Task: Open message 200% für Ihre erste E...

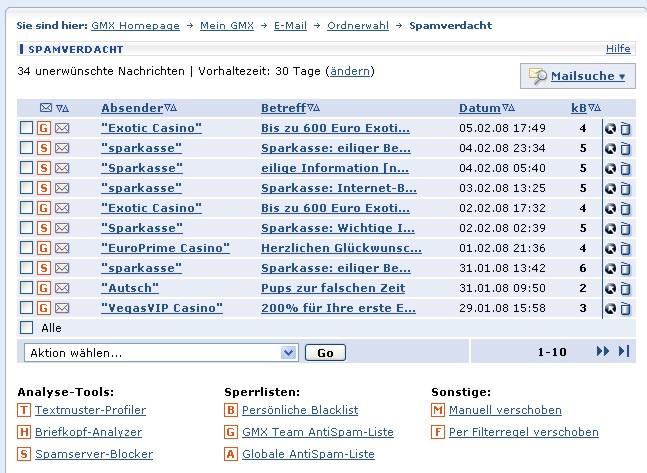Action: click(x=338, y=308)
